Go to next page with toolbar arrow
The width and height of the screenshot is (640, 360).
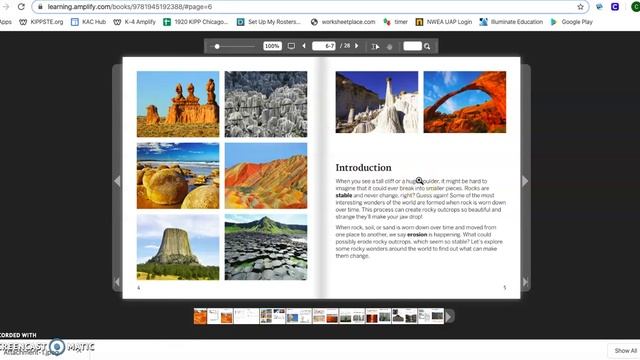[x=357, y=46]
